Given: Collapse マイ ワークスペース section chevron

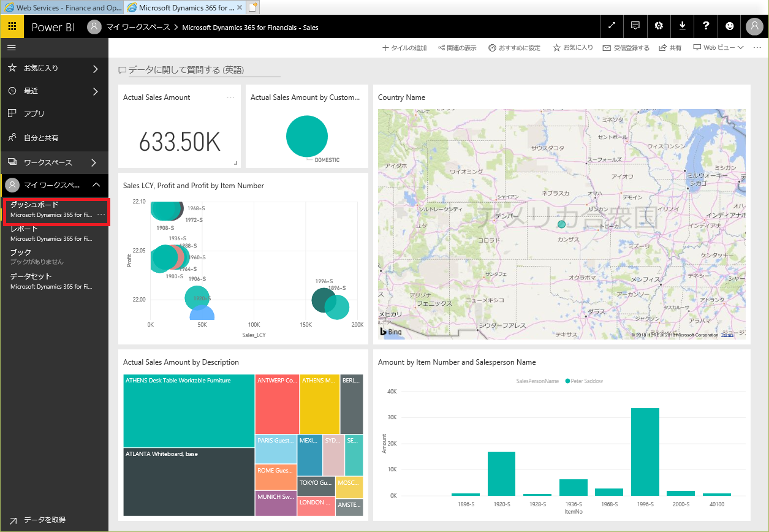Looking at the screenshot, I should pyautogui.click(x=96, y=184).
